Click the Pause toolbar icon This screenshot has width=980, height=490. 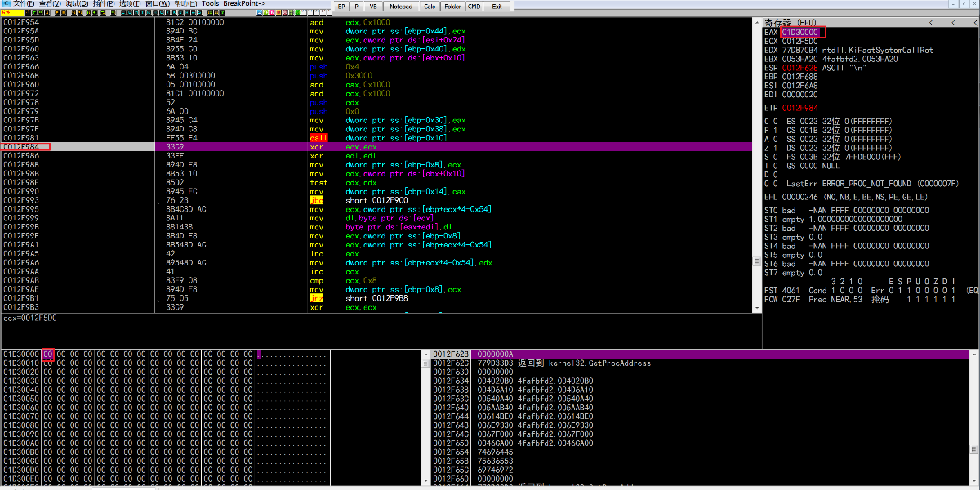64,12
